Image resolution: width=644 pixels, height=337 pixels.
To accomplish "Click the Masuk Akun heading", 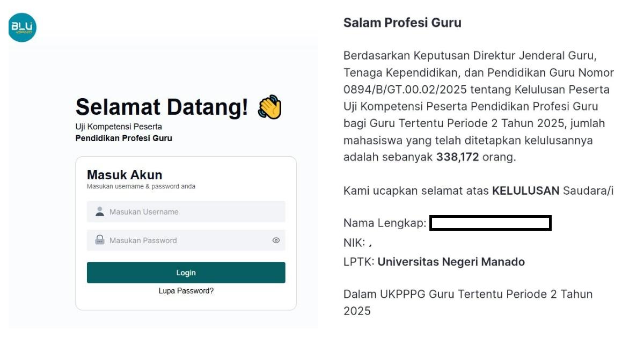I will [123, 174].
